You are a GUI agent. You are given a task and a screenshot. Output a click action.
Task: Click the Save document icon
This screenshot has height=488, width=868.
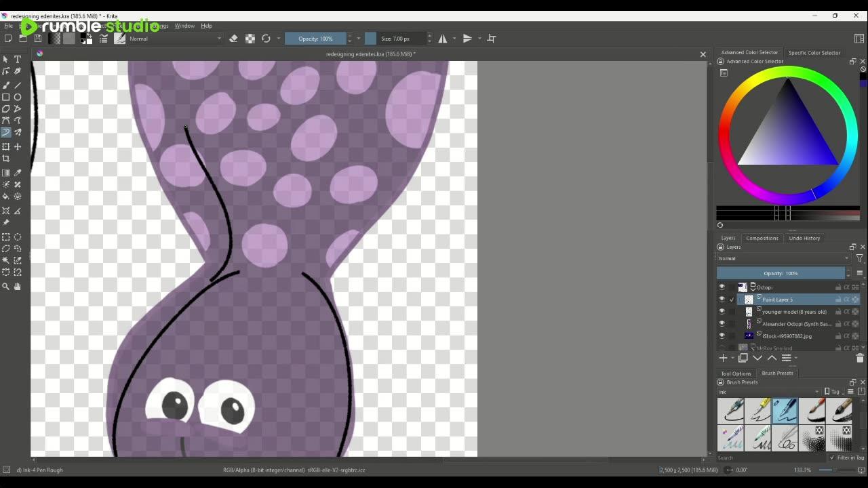click(x=38, y=39)
